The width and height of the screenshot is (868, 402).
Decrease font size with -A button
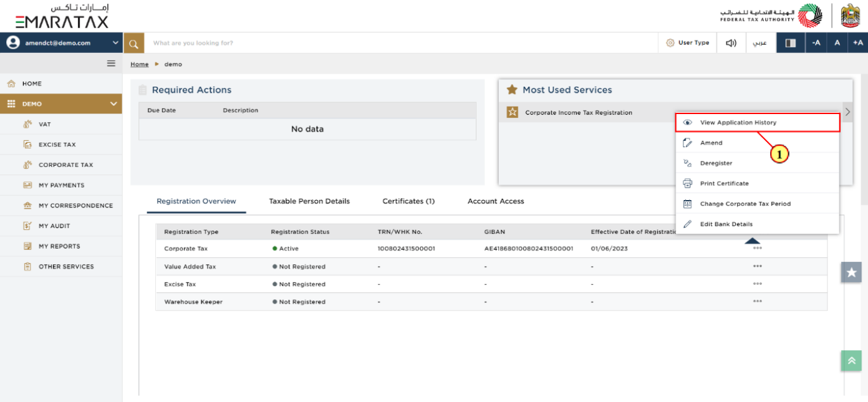click(816, 43)
